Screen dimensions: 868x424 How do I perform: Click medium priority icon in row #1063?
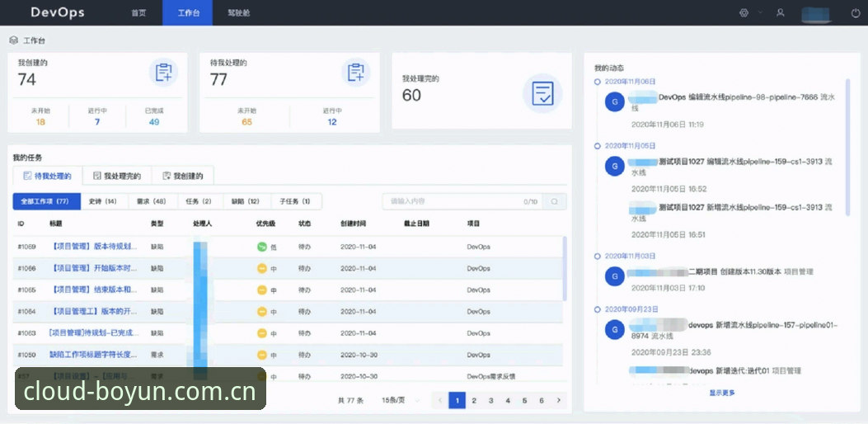pyautogui.click(x=262, y=333)
